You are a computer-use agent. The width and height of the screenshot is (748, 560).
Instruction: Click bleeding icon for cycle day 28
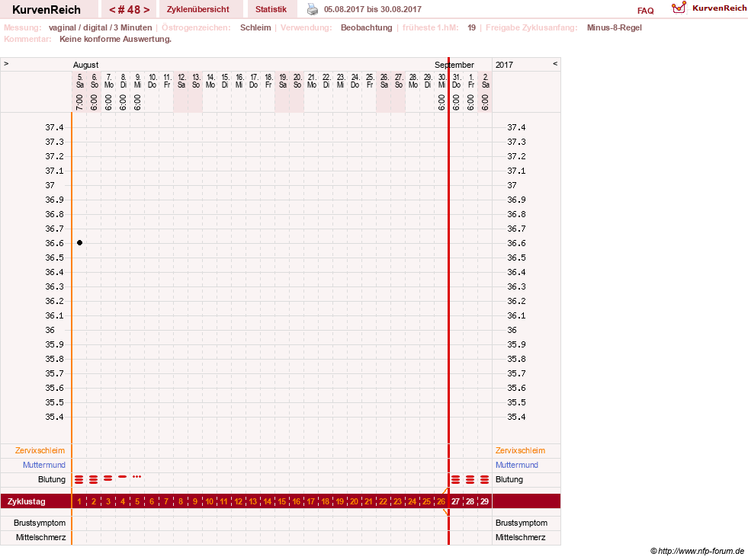click(x=470, y=479)
